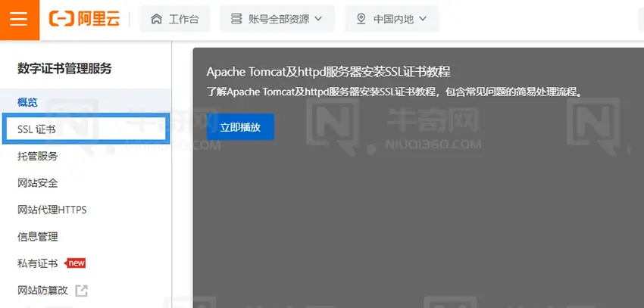Select 概览 in the sidebar
This screenshot has width=644, height=308.
coord(86,102)
